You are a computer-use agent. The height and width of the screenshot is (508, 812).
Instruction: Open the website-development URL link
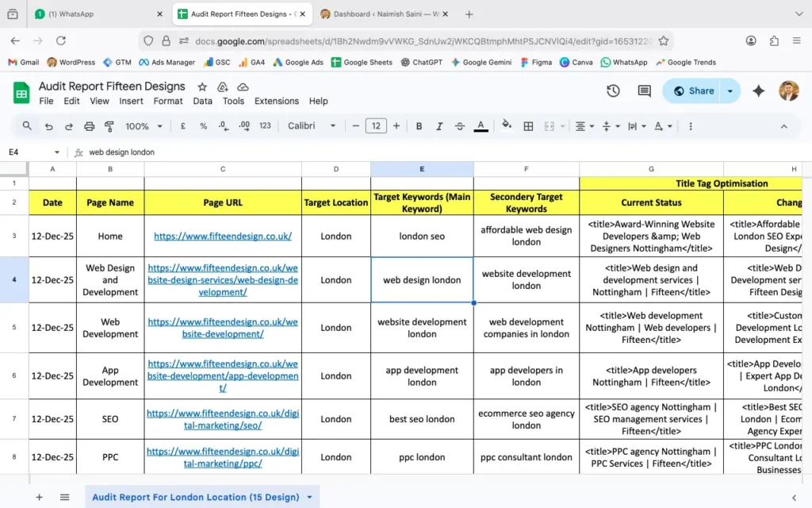click(223, 328)
